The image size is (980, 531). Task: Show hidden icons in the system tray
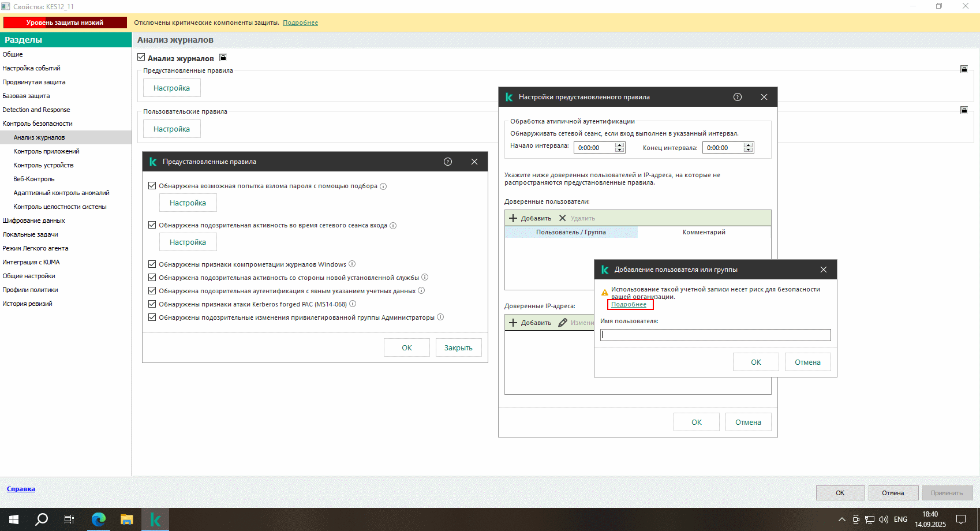[x=841, y=519]
